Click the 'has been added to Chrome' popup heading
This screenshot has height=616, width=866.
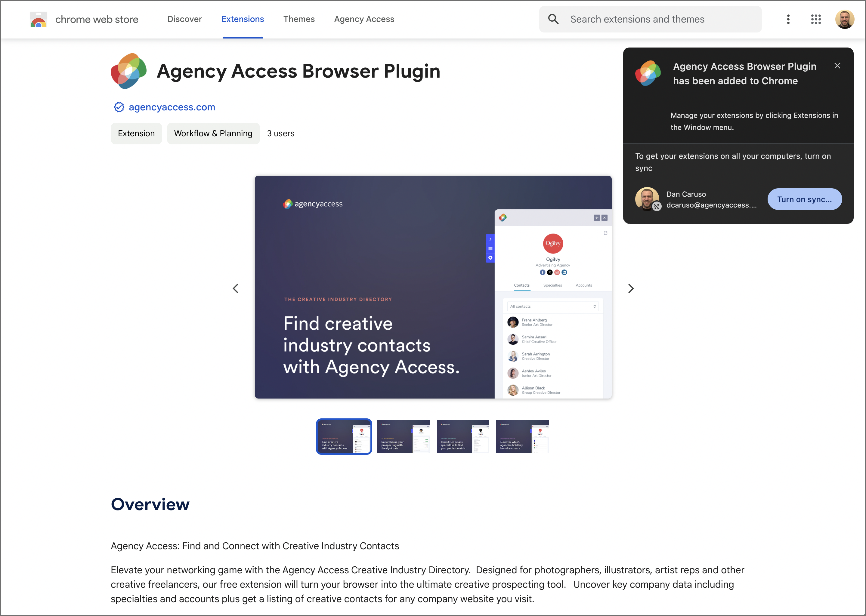(744, 74)
